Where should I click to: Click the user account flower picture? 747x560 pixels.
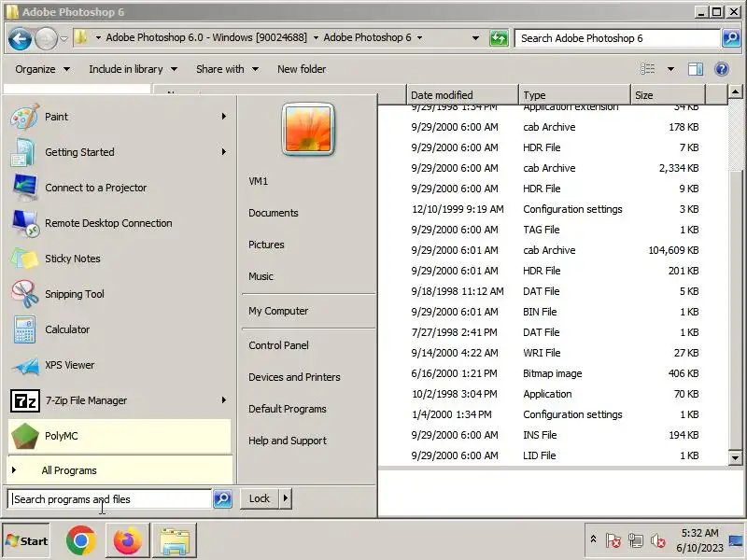coord(308,130)
